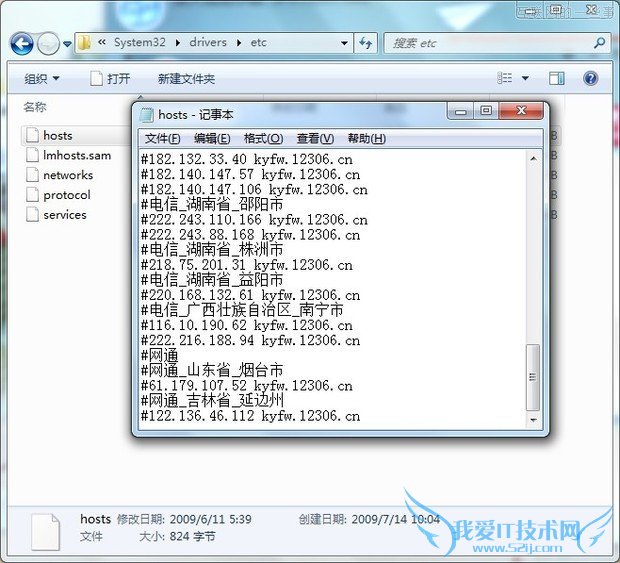The height and width of the screenshot is (563, 620).
Task: Select System32 in the address path
Action: 140,42
